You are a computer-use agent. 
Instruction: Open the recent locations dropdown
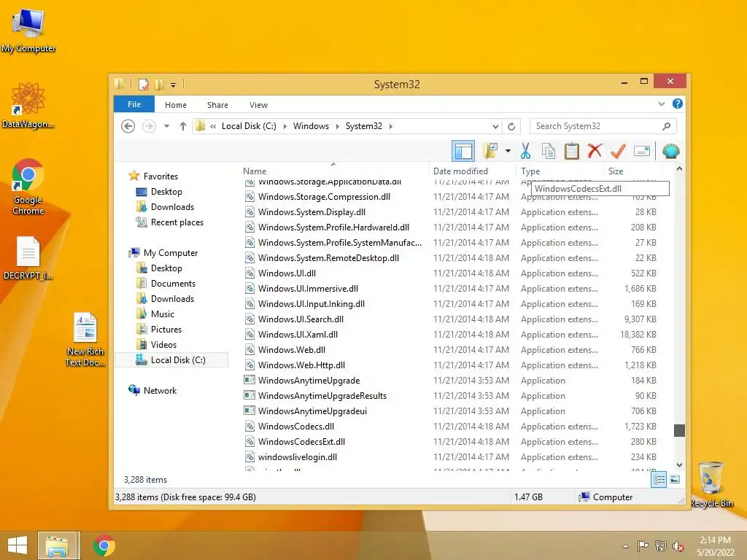pyautogui.click(x=166, y=126)
